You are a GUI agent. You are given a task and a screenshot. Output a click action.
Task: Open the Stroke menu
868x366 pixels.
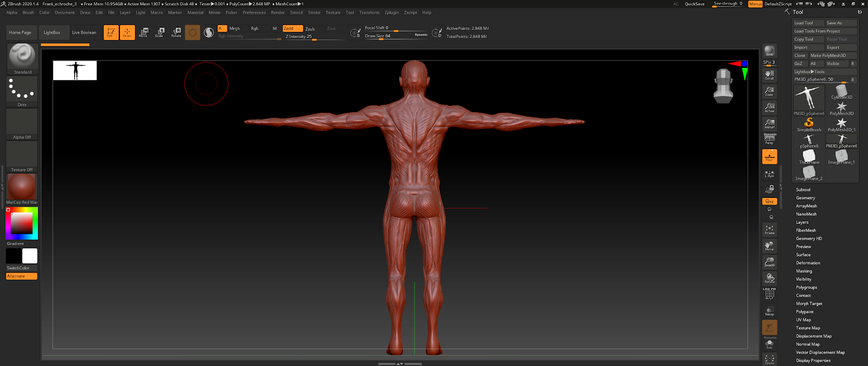[x=314, y=12]
